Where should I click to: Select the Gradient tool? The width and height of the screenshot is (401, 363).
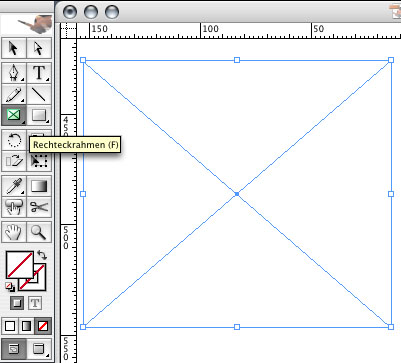click(x=39, y=186)
